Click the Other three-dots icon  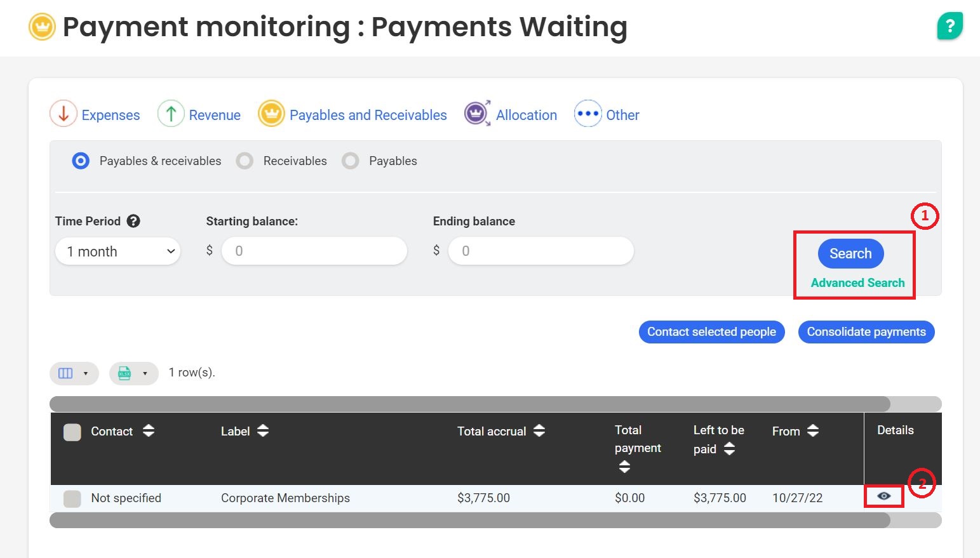pyautogui.click(x=587, y=114)
